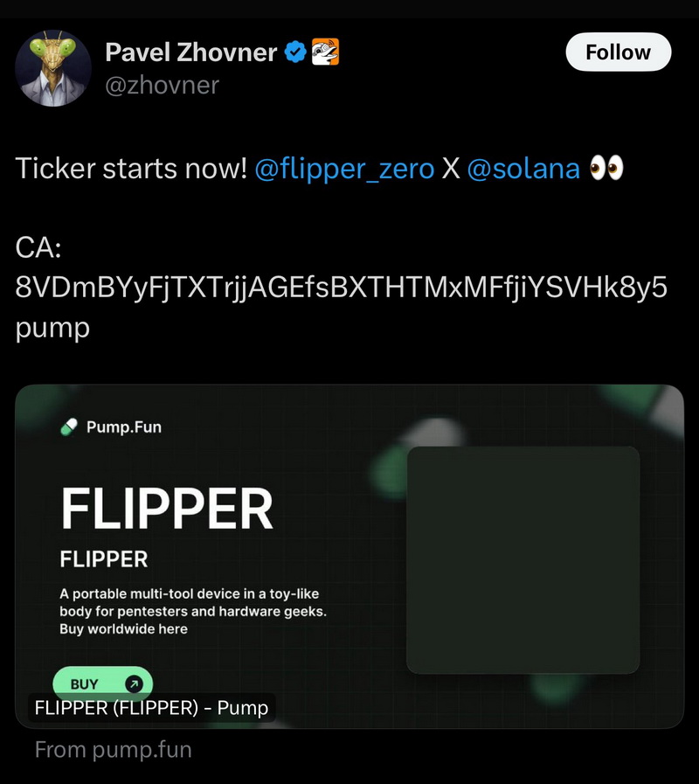Click the @zhovner handle
The height and width of the screenshot is (784, 699).
162,86
